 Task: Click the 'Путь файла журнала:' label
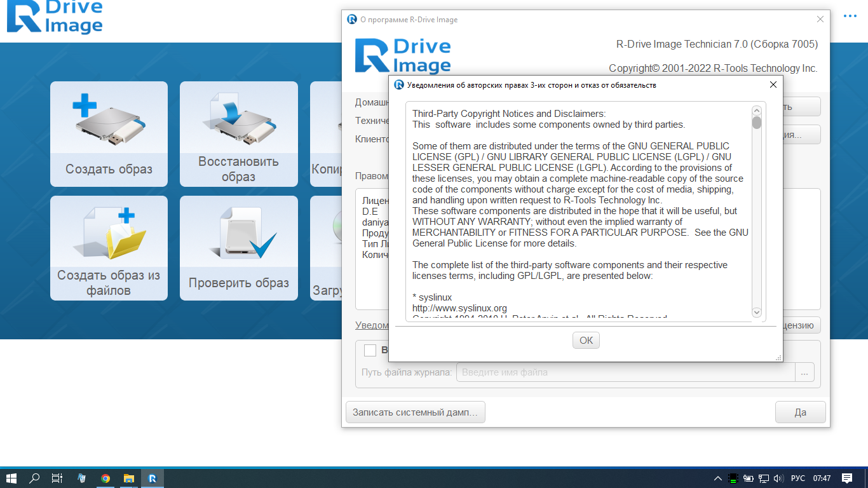[407, 372]
